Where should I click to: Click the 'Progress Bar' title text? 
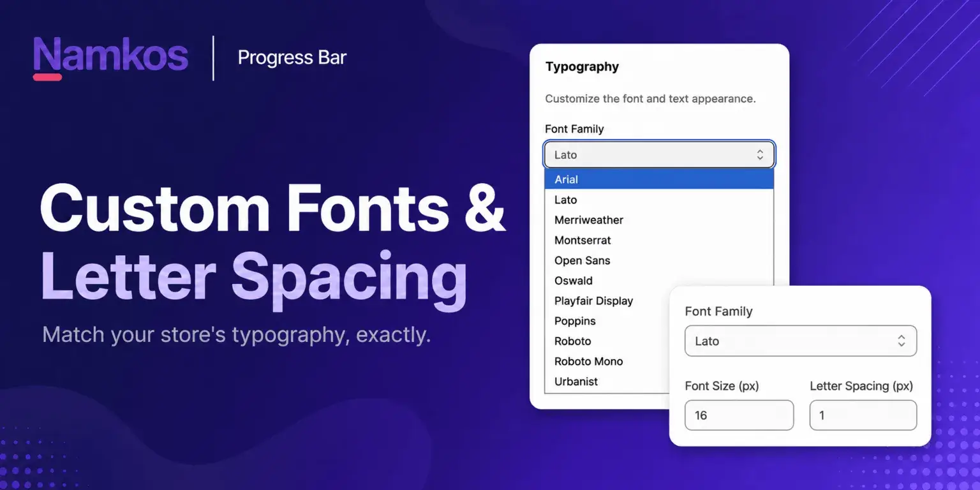[x=292, y=57]
